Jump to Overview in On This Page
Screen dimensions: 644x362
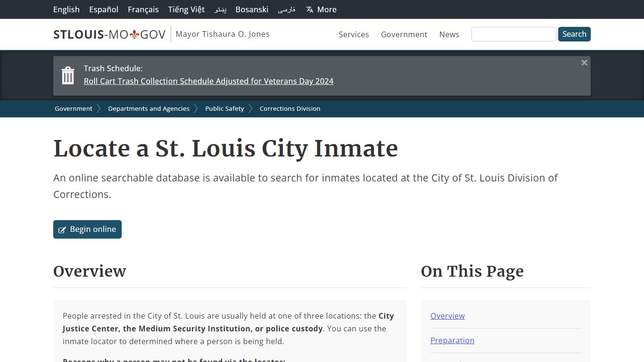(447, 316)
